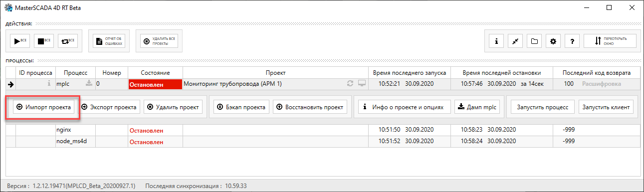Click Последний код возврата header
The image size is (644, 192).
pyautogui.click(x=597, y=73)
